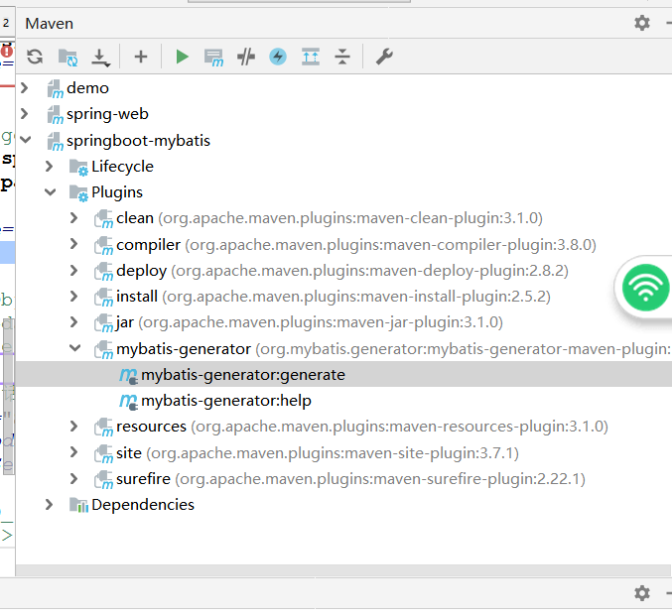This screenshot has height=616, width=672.
Task: Expand the spring-web project node
Action: click(x=25, y=113)
